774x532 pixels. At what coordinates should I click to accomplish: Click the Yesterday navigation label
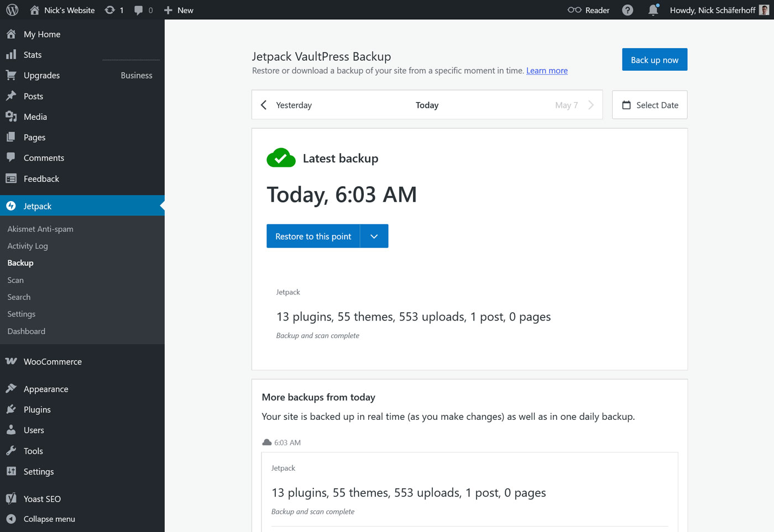tap(294, 105)
